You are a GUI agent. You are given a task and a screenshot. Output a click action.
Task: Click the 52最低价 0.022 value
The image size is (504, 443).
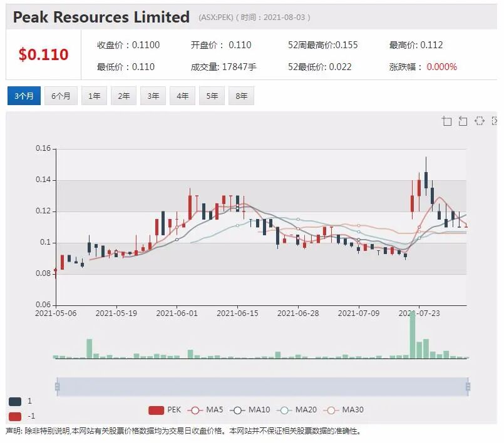click(x=340, y=67)
